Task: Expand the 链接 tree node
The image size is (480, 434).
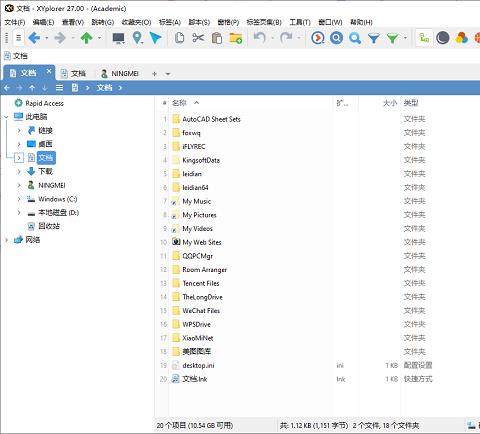Action: point(19,131)
